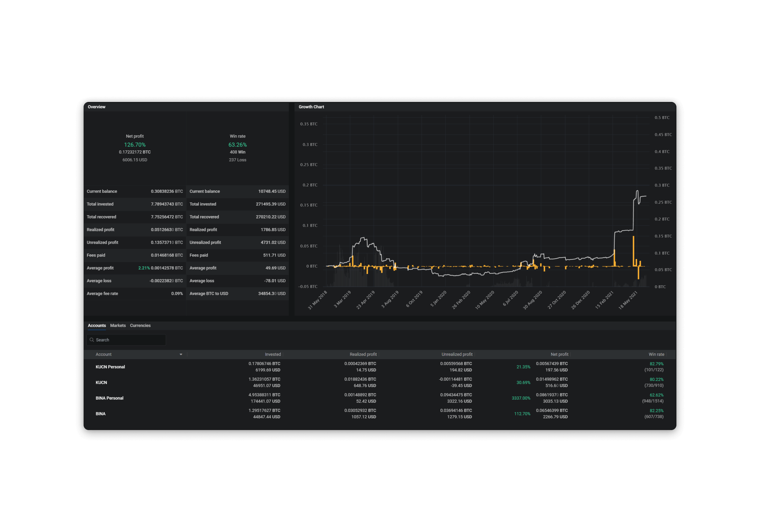Click the 63.26% win rate value
760x532 pixels.
(x=238, y=145)
